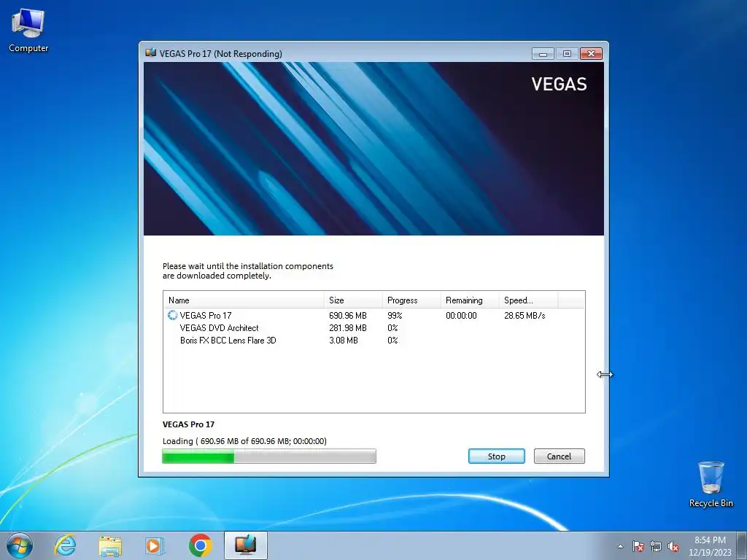747x560 pixels.
Task: Open the Computer desktop icon
Action: coord(28,31)
